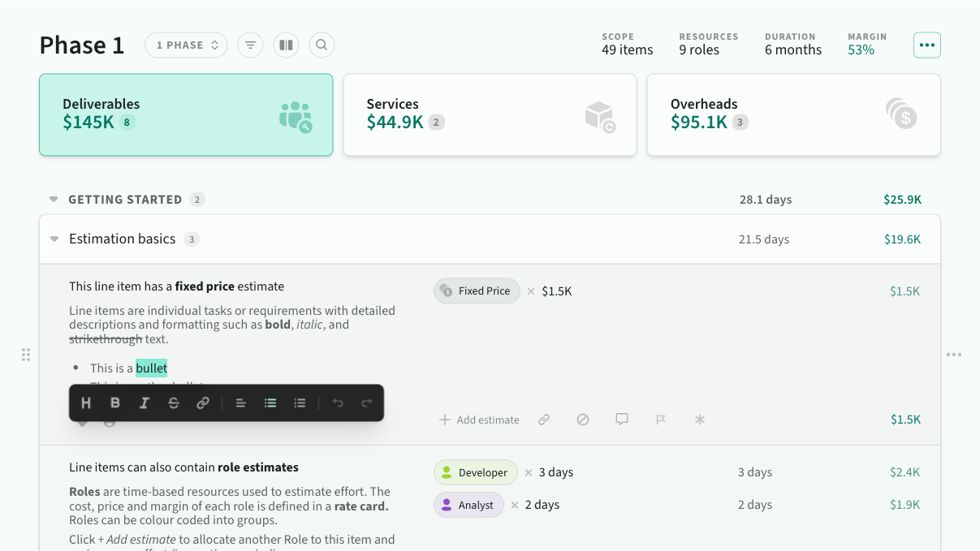
Task: Toggle the column layout view
Action: [x=286, y=45]
